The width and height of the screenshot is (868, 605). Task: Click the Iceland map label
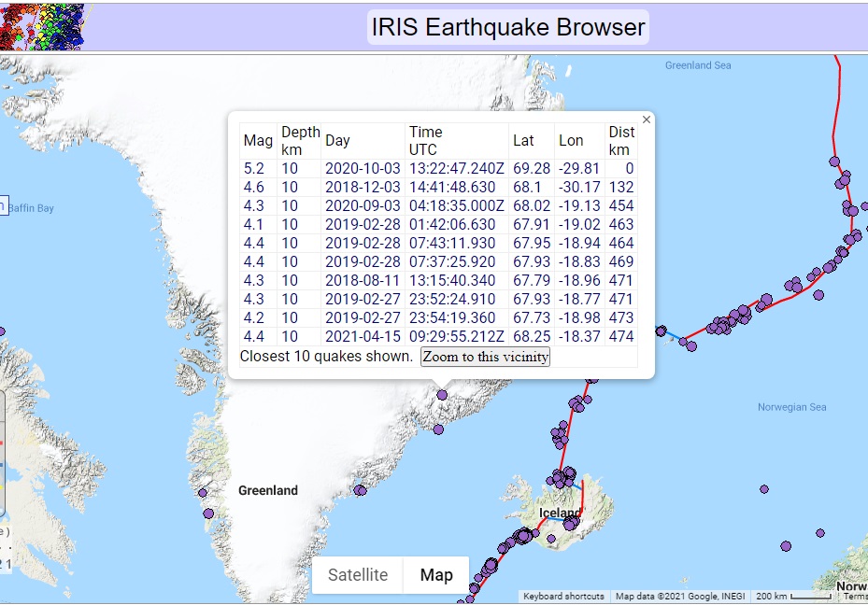561,513
